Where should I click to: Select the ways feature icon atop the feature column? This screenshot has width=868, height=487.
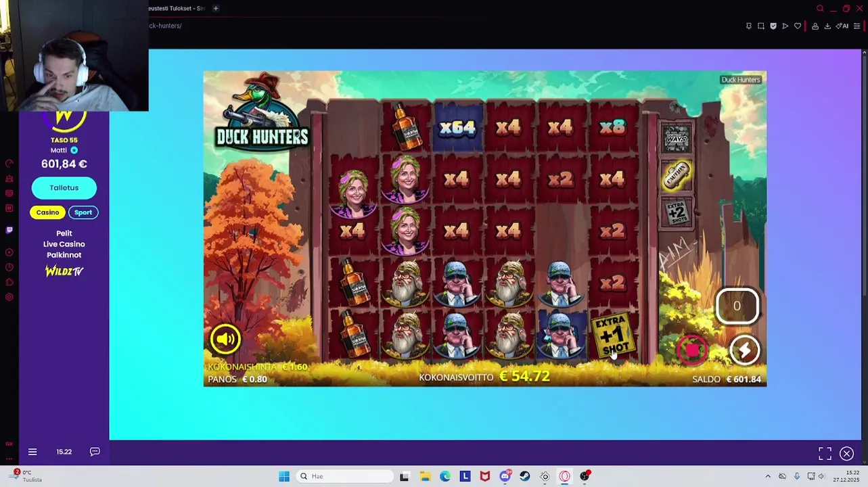coord(677,139)
